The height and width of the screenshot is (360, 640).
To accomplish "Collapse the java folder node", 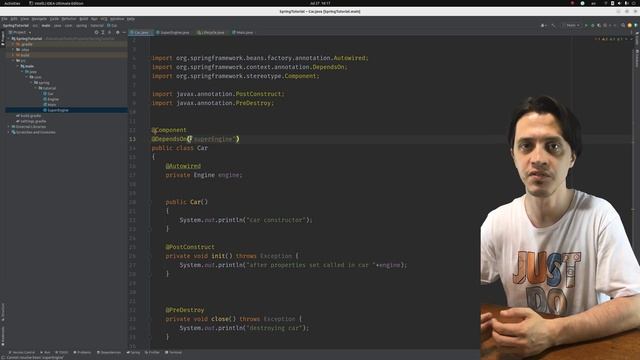I will pos(22,72).
